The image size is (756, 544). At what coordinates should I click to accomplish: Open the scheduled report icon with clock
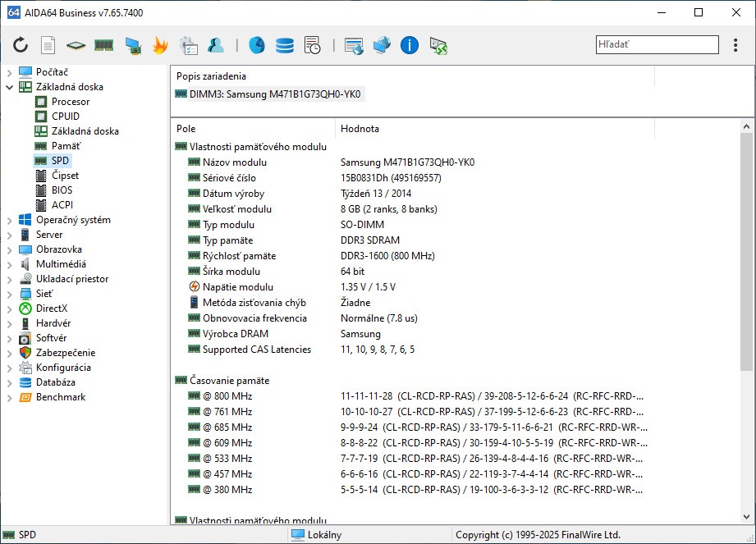(x=313, y=45)
